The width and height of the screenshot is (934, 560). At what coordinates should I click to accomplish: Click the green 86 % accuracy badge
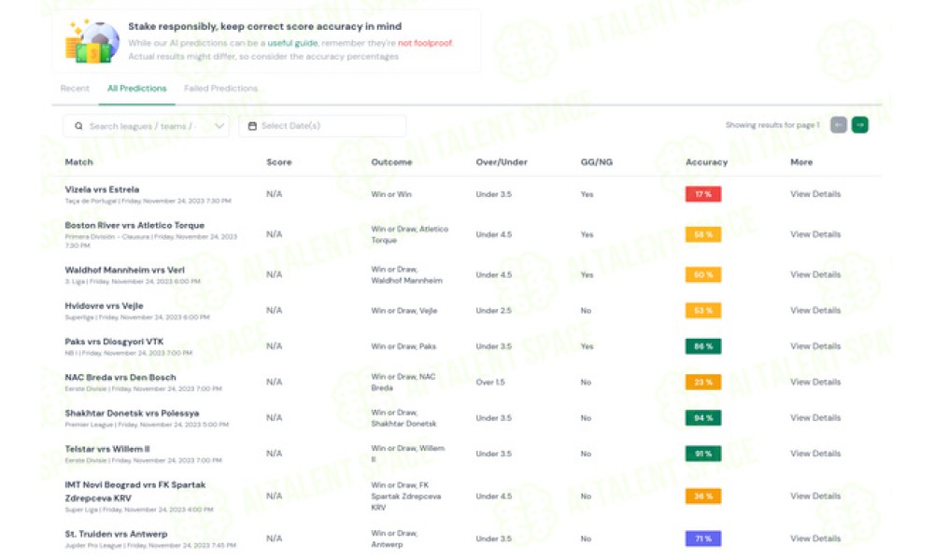(703, 346)
